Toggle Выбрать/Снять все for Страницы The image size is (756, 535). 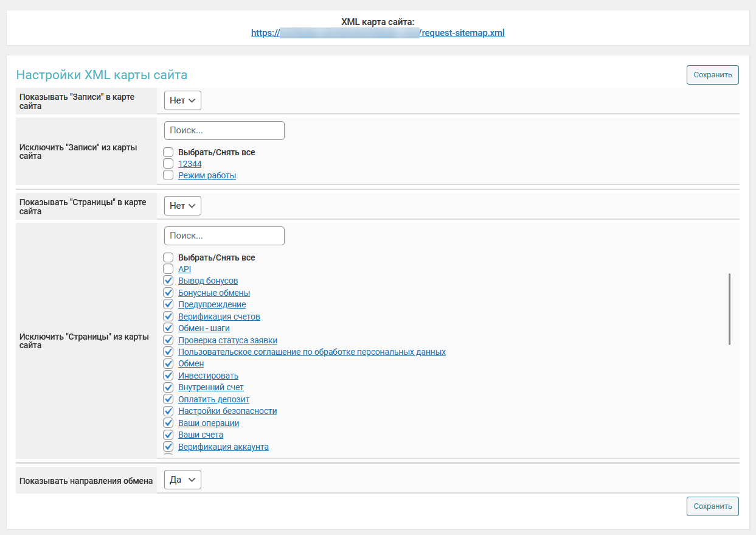(168, 257)
